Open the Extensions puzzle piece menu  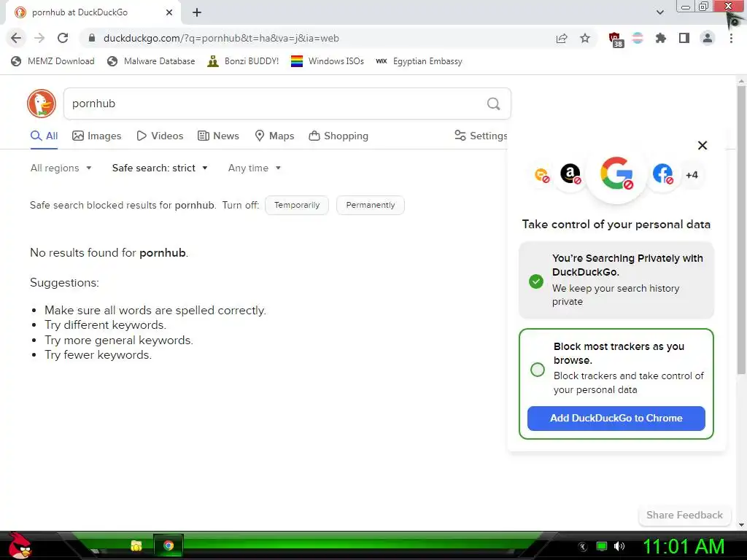point(661,38)
